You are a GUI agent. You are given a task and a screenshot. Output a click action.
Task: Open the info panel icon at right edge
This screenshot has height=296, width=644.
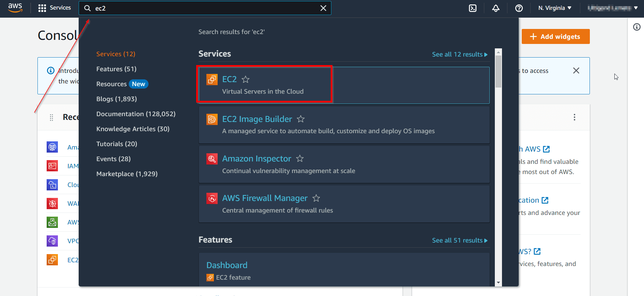tap(637, 27)
